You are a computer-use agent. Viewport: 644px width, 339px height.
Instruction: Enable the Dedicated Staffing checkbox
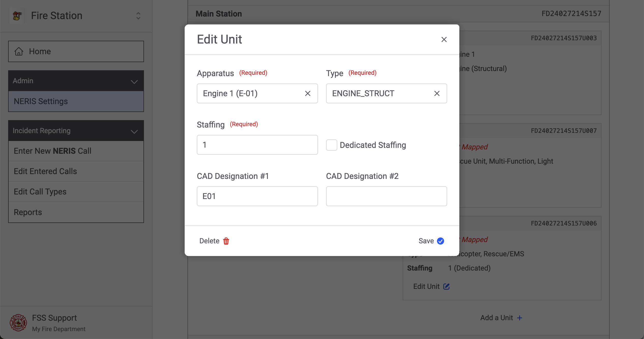332,145
